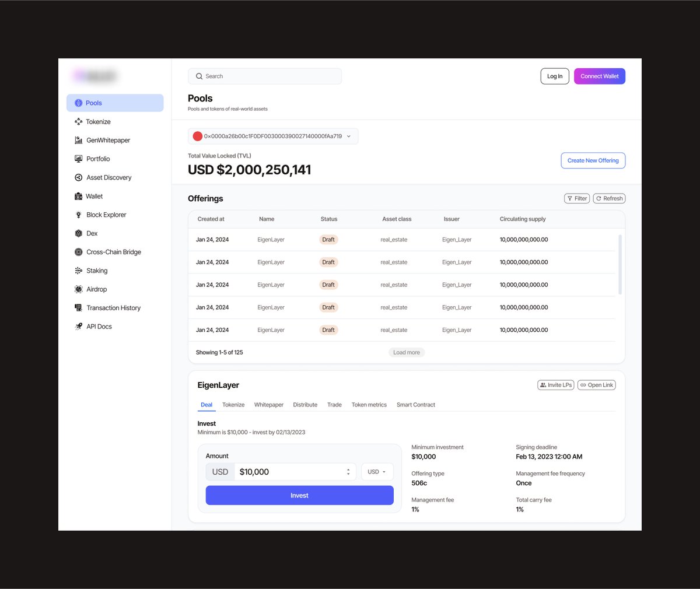Open the offerings Filter

coord(577,198)
